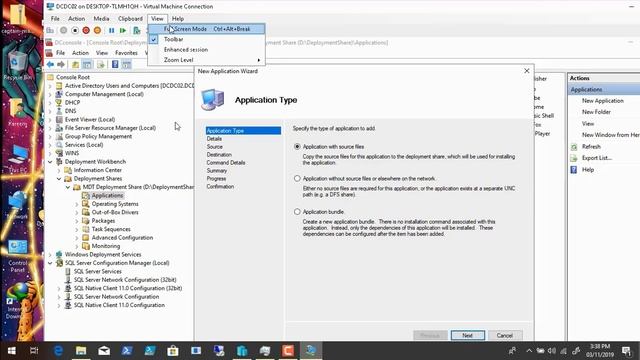Open File Explorer from the taskbar

(81, 351)
